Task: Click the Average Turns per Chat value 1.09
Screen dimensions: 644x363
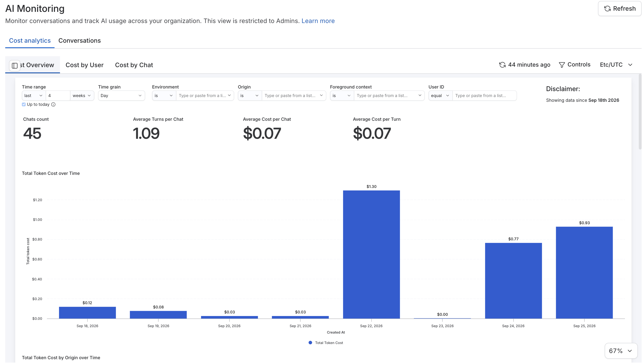Action: point(146,133)
